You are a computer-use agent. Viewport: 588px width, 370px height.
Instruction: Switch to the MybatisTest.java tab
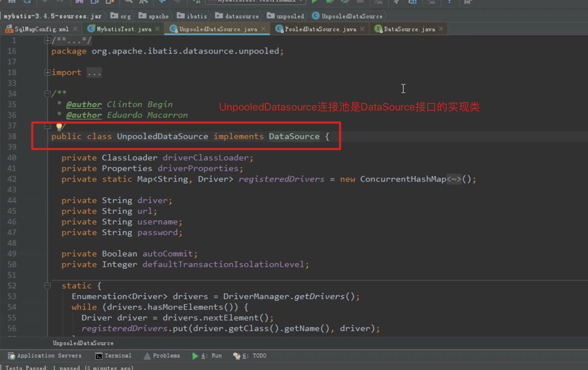pos(124,29)
